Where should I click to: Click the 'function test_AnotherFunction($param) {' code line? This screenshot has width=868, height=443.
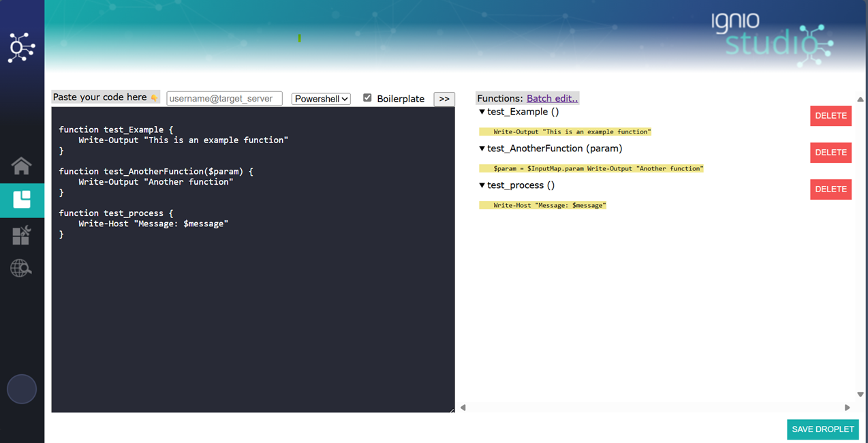point(156,171)
